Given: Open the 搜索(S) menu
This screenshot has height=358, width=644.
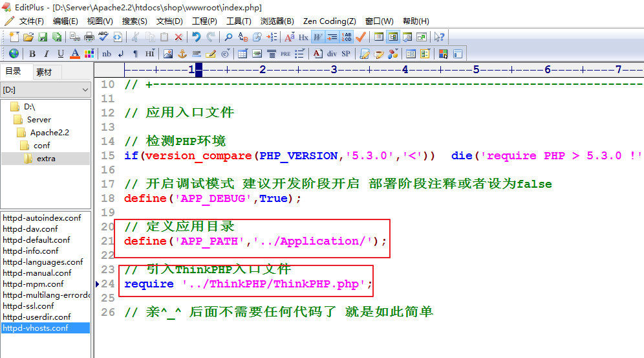Looking at the screenshot, I should point(134,21).
